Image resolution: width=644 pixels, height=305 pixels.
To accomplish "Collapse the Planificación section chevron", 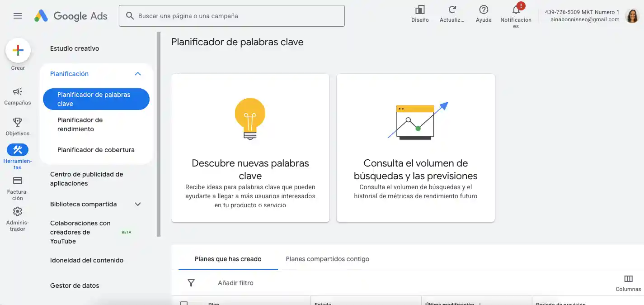I will (138, 74).
